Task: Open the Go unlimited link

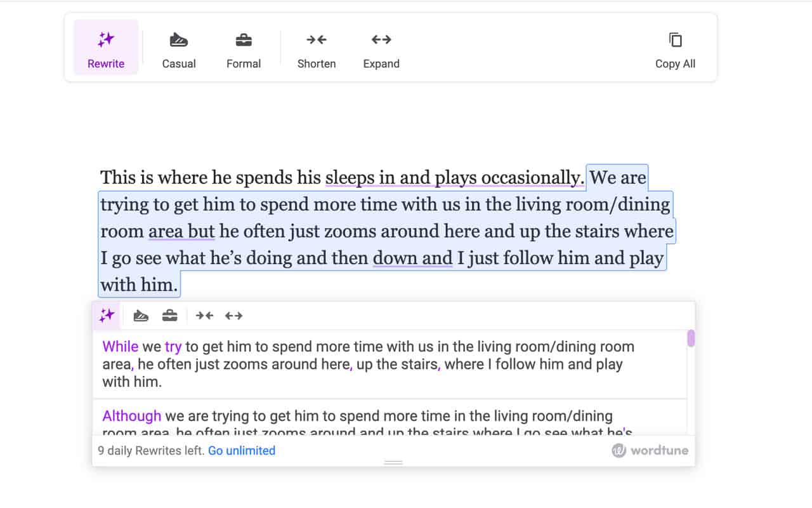Action: (242, 451)
